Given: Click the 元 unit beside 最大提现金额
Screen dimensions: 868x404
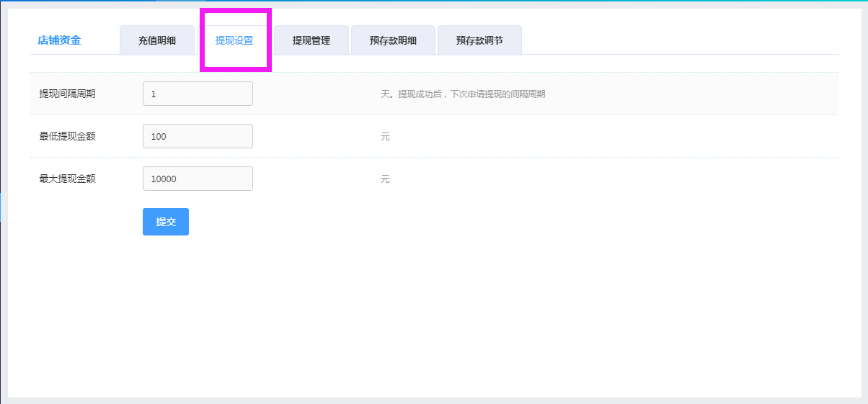Looking at the screenshot, I should point(385,179).
